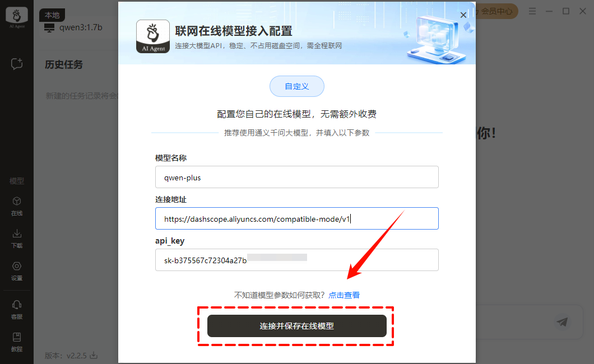This screenshot has width=594, height=364.
Task: Select the 自定义 custom tab
Action: (296, 86)
